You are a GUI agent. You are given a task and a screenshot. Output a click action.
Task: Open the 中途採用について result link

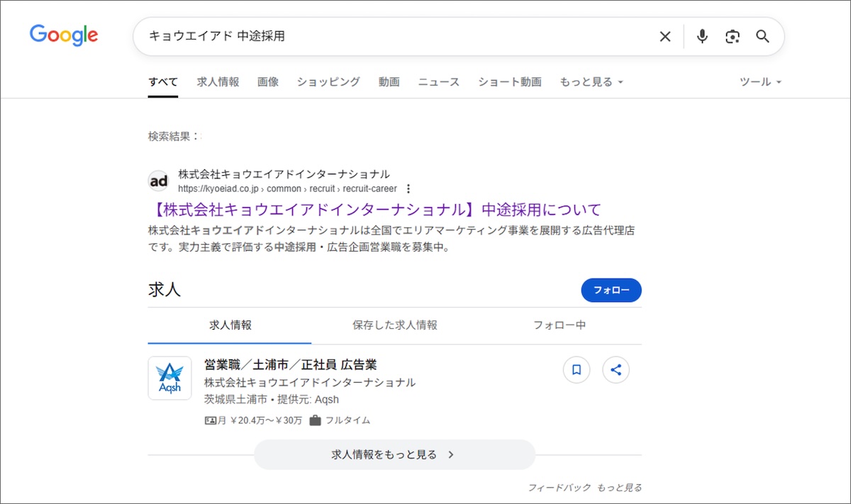click(x=374, y=210)
